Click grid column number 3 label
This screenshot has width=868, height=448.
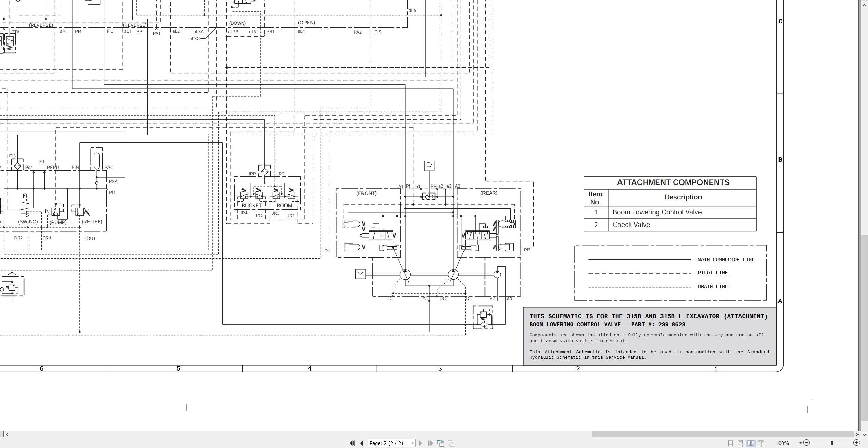(440, 369)
